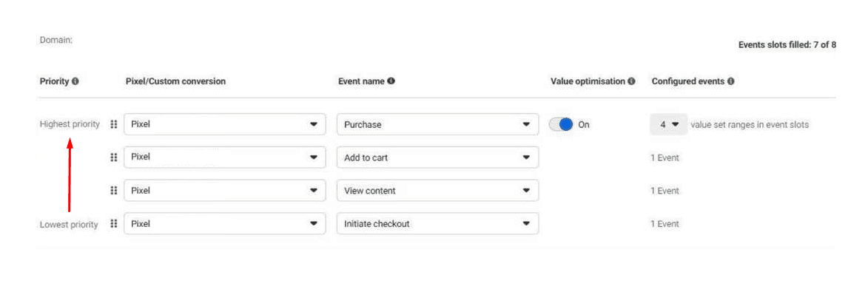Expand the value set ranges number dropdown

click(669, 124)
